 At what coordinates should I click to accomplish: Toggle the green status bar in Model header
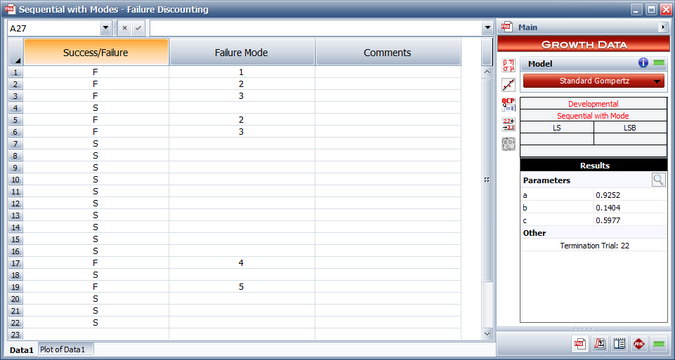[659, 63]
